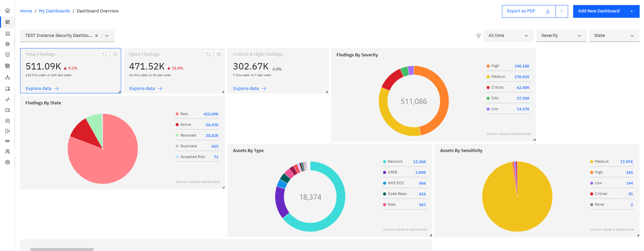The height and width of the screenshot is (251, 644).
Task: Click Explore data under Critical & High Findings
Action: coord(249,89)
